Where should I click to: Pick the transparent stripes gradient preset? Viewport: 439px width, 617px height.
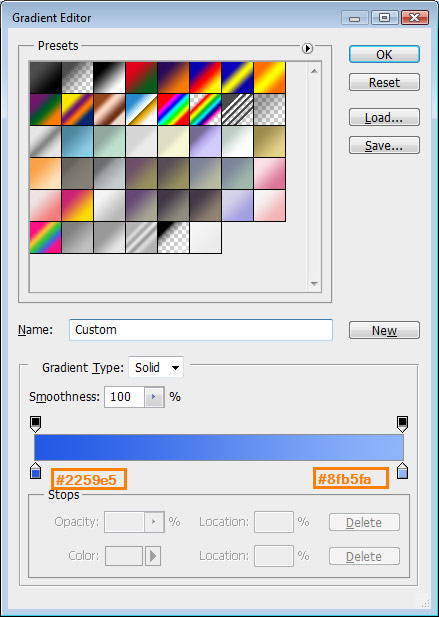[238, 109]
